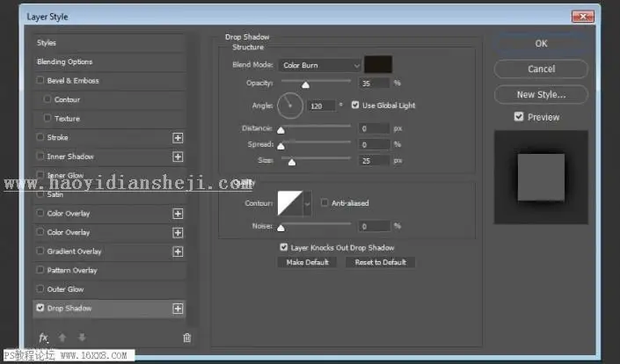Click plus icon beside Gradient Overlay
Viewport: 620px width, 364px height.
point(178,251)
